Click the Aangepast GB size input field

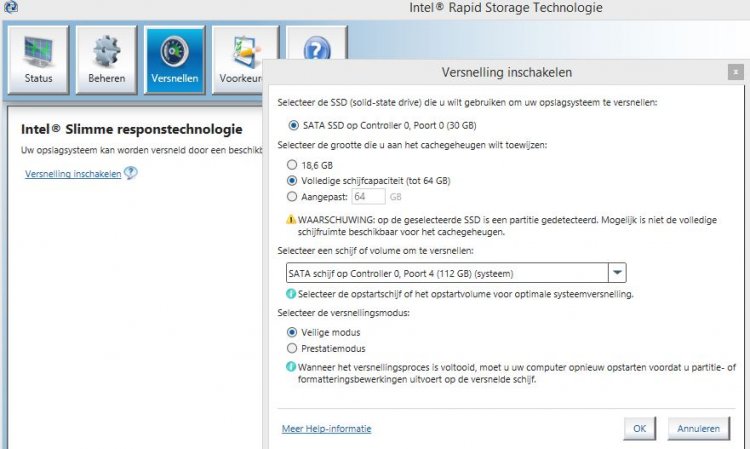[368, 197]
